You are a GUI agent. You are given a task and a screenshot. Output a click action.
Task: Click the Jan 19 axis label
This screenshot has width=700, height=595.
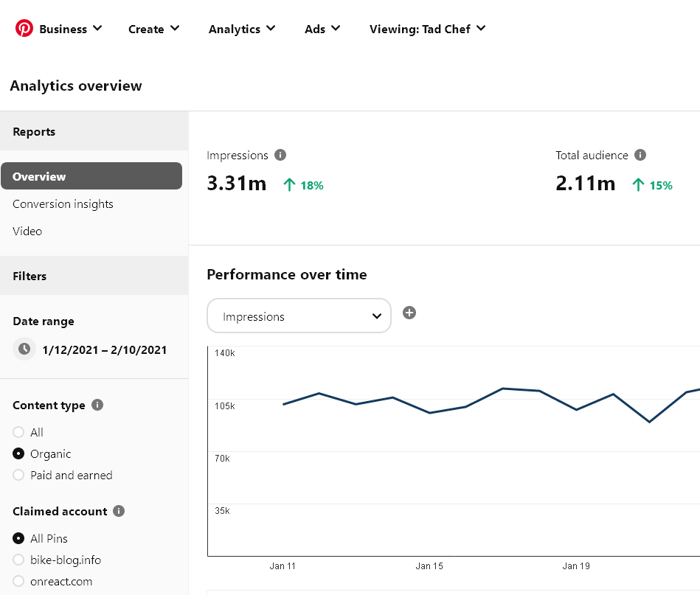coord(576,566)
